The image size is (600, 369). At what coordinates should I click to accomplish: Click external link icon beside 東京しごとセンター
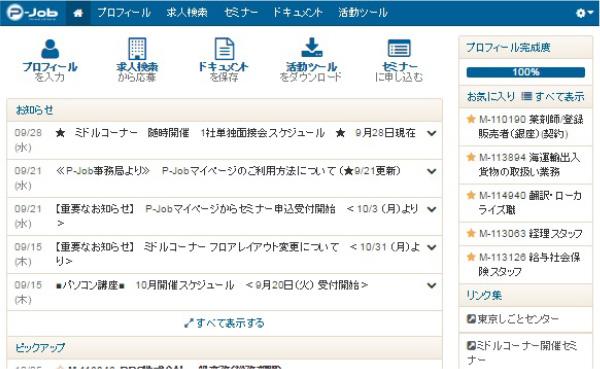(x=471, y=318)
